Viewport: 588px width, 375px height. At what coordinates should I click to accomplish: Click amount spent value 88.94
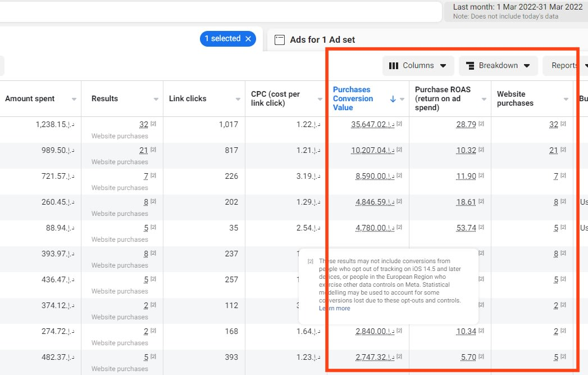[60, 228]
